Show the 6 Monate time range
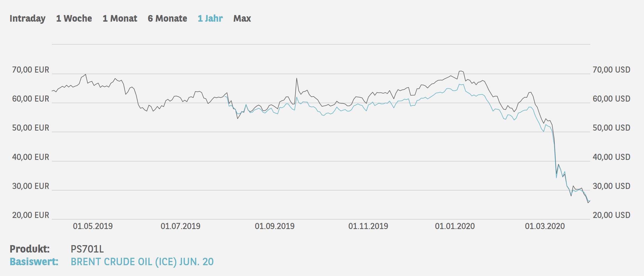The width and height of the screenshot is (644, 276). click(167, 18)
